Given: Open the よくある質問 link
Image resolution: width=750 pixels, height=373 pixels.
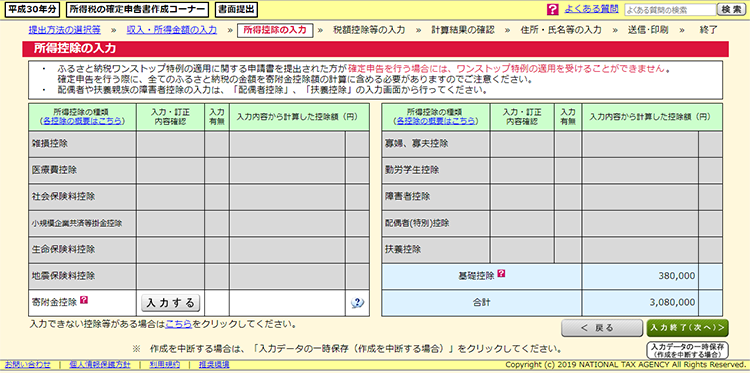Looking at the screenshot, I should pyautogui.click(x=591, y=9).
